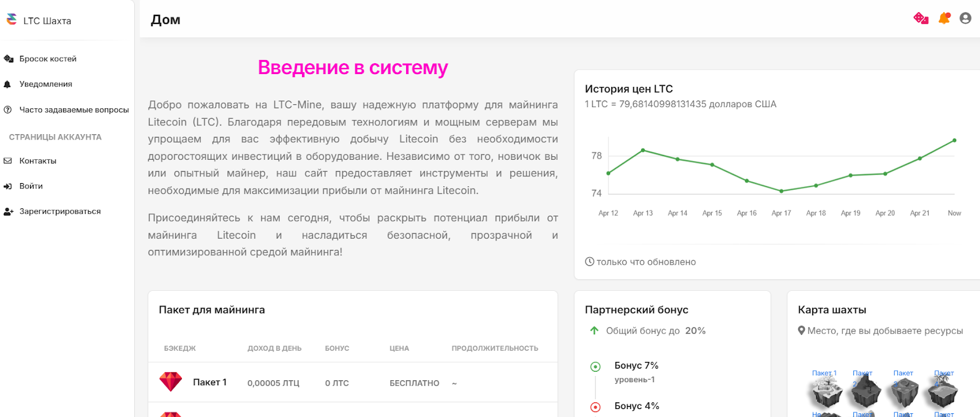Screen dimensions: 980x417
Task: Click the Карта шахты card title
Action: (832, 310)
